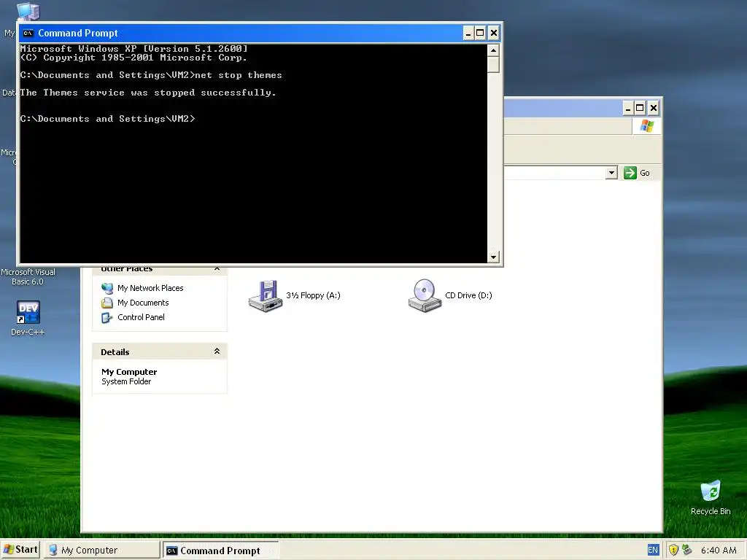
Task: Open the EN language bar indicator
Action: pyautogui.click(x=653, y=550)
